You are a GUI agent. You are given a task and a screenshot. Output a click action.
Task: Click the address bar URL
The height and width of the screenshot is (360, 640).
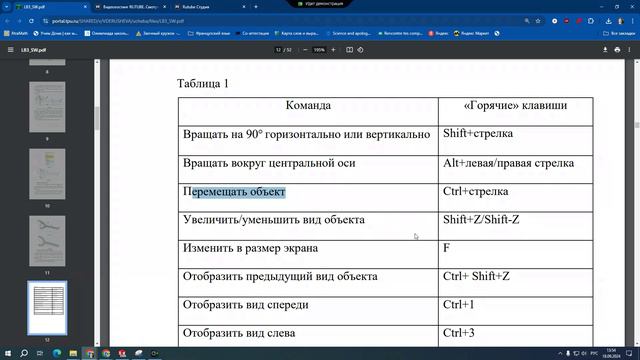(118, 21)
